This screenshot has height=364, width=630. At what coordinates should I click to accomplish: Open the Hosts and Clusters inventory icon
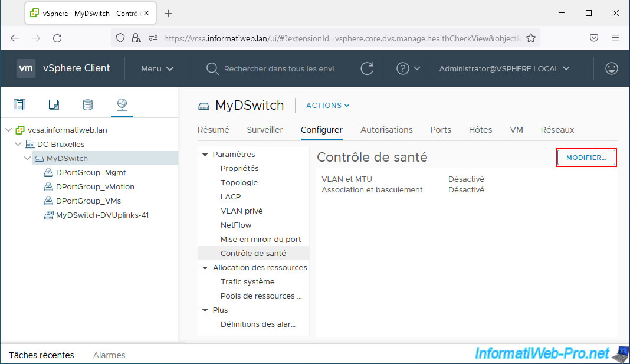(x=19, y=105)
